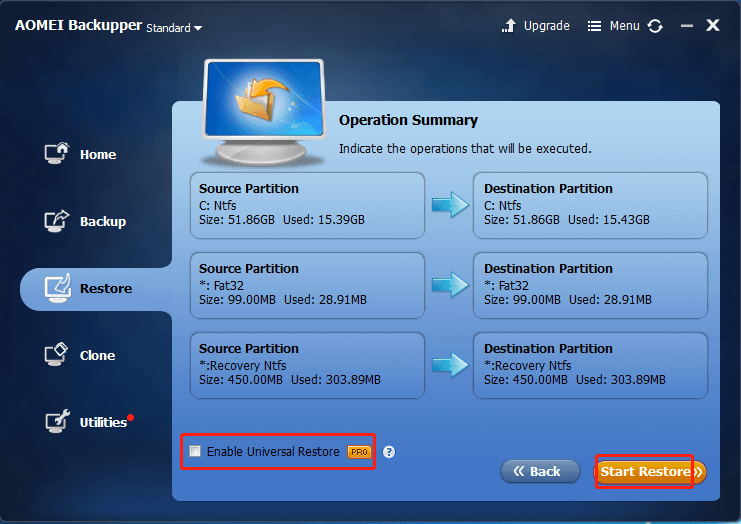Click the Backup icon in sidebar
Image resolution: width=741 pixels, height=524 pixels.
(x=57, y=221)
